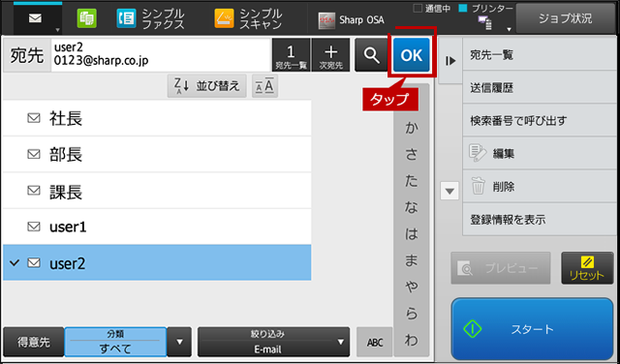This screenshot has height=364, width=620.
Task: Jump to さ index in kana bar
Action: point(411,155)
